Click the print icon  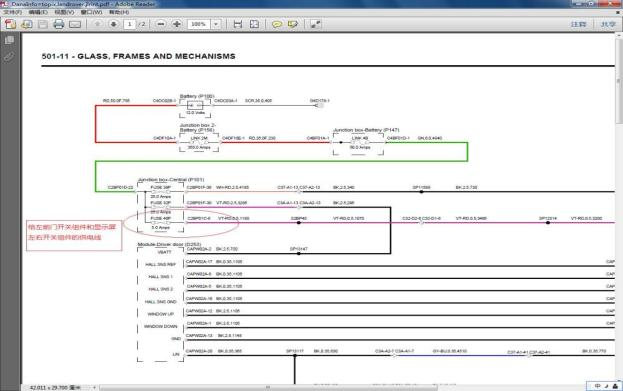tap(59, 24)
